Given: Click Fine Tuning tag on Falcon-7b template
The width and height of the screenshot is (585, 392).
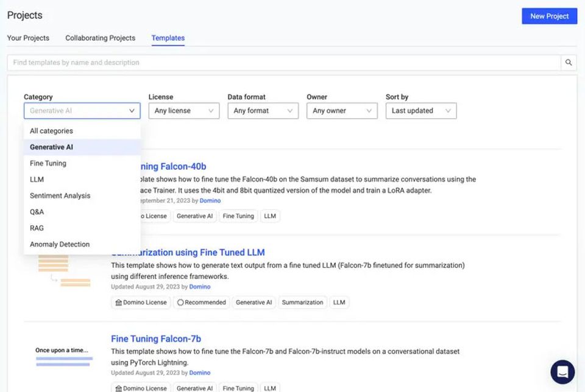Looking at the screenshot, I should click(x=238, y=388).
